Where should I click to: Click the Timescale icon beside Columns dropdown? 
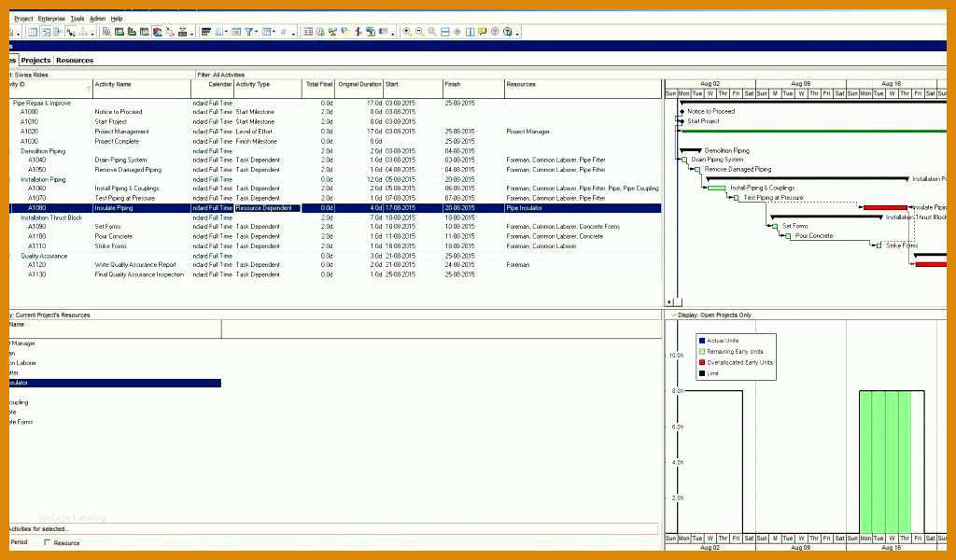[x=236, y=32]
